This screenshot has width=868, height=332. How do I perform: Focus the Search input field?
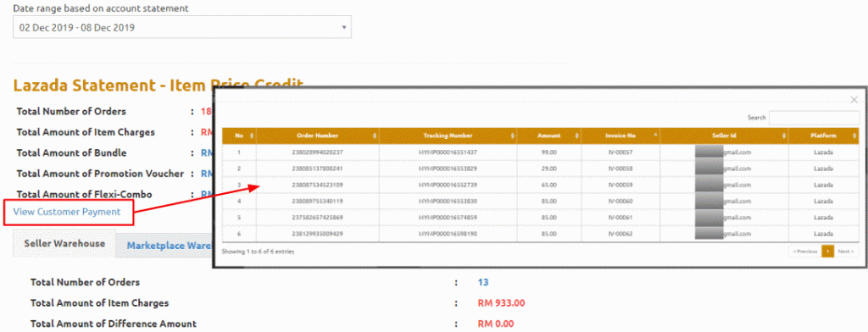click(814, 118)
